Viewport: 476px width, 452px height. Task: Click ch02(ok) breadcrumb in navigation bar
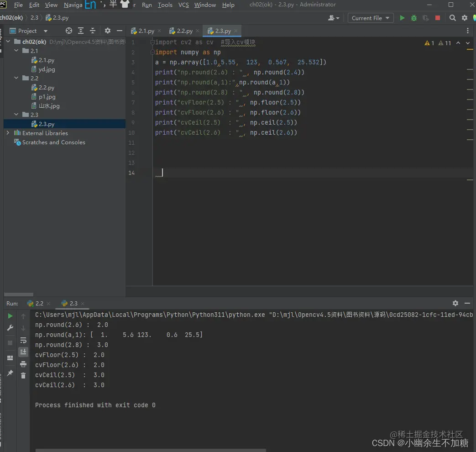tap(11, 18)
